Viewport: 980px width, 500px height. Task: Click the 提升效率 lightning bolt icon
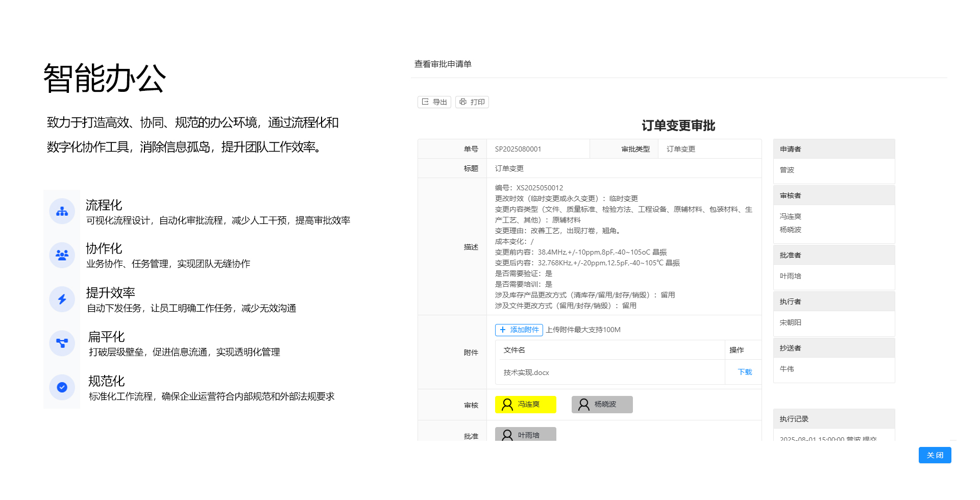tap(62, 299)
